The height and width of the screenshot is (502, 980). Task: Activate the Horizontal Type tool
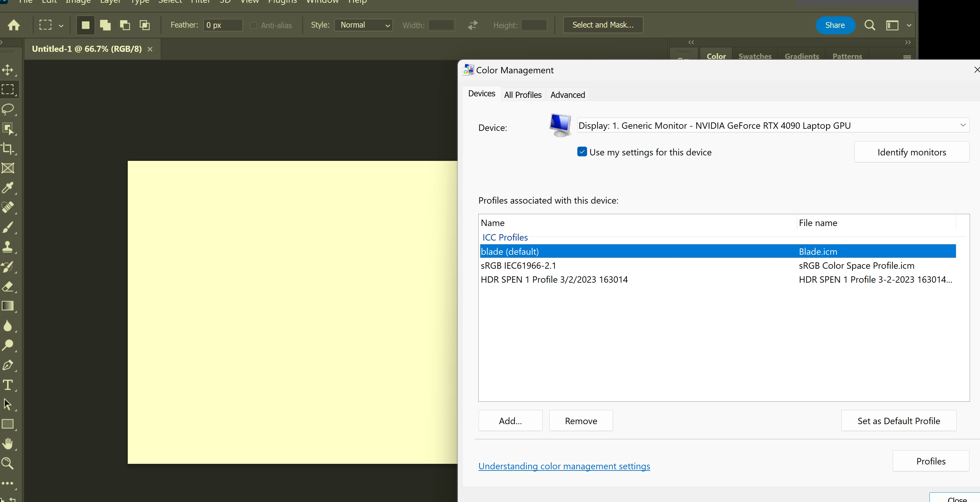[x=8, y=385]
